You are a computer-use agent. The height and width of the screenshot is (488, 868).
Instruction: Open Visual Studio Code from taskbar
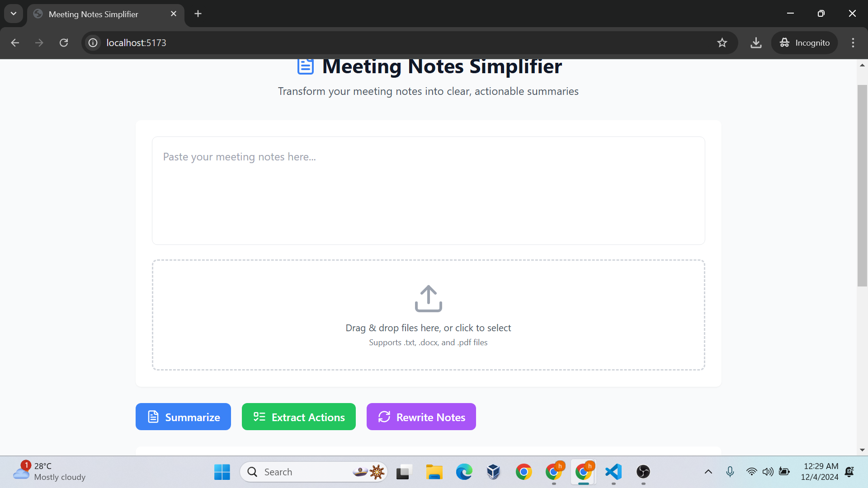pos(613,472)
